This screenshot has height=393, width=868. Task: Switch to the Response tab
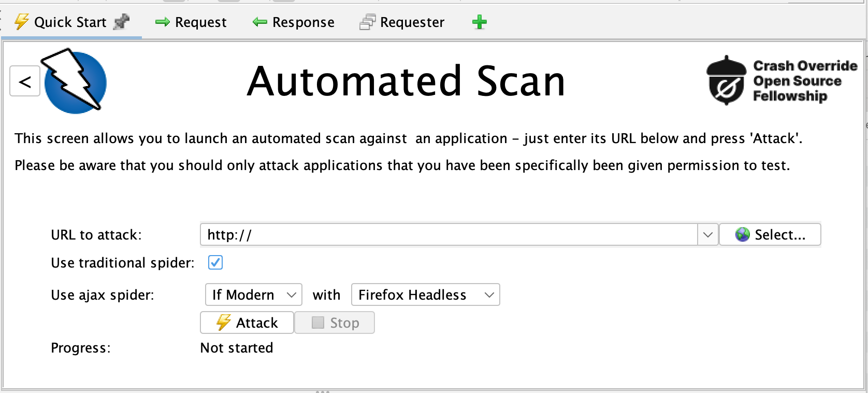(293, 22)
